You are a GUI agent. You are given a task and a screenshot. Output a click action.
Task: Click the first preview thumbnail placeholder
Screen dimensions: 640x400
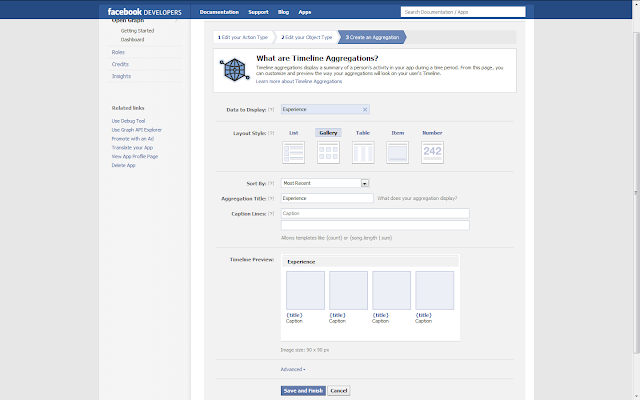coord(305,290)
